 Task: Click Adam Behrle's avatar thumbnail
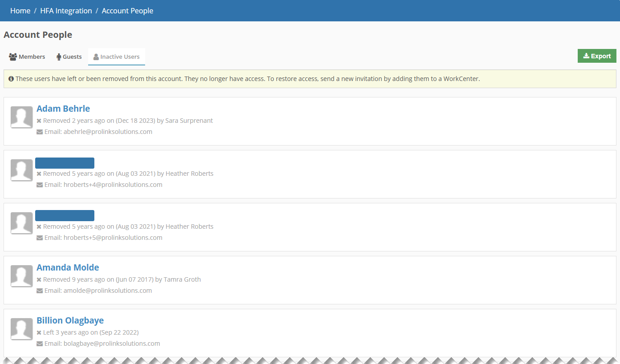[21, 117]
